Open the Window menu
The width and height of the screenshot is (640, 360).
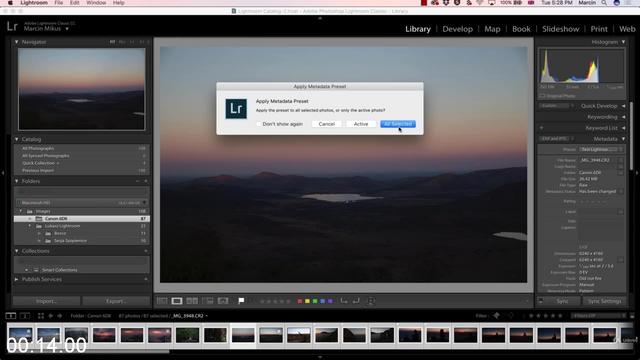[x=96, y=3]
